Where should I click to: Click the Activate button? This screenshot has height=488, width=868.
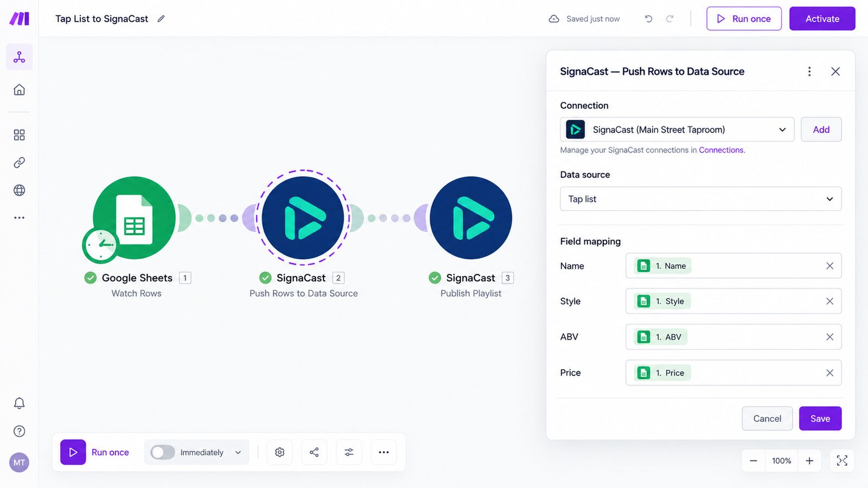click(822, 18)
